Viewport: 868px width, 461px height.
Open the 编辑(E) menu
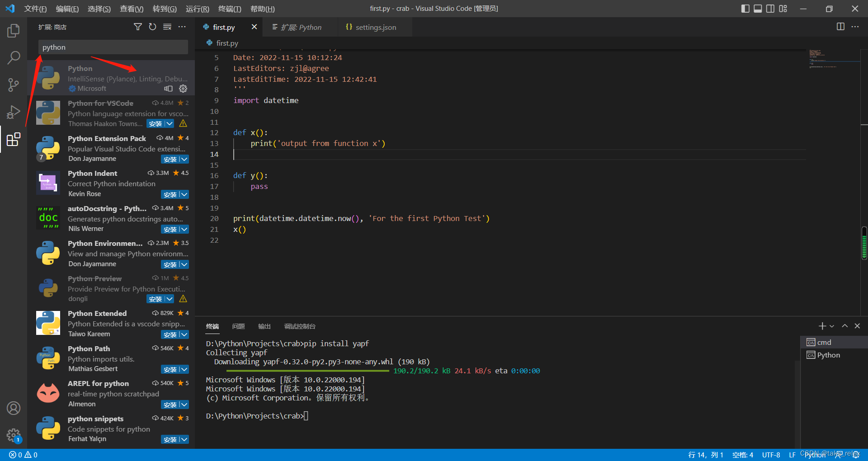pos(67,9)
